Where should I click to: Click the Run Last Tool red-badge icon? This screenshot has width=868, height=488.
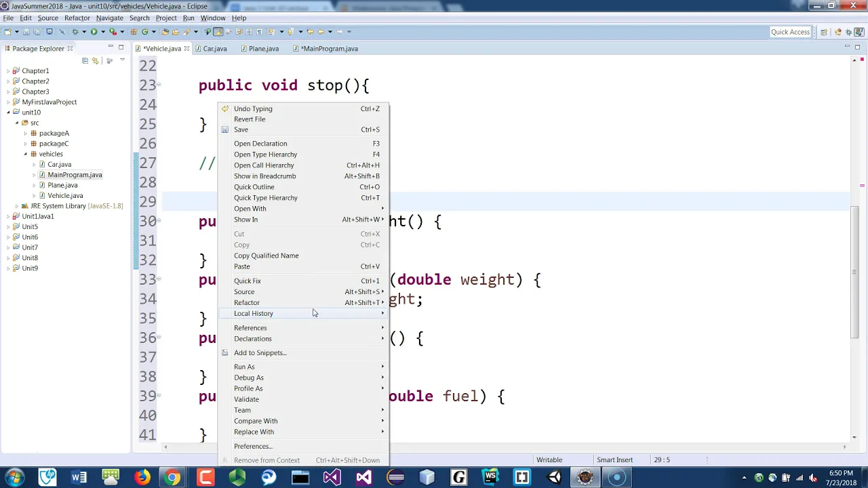[x=113, y=32]
